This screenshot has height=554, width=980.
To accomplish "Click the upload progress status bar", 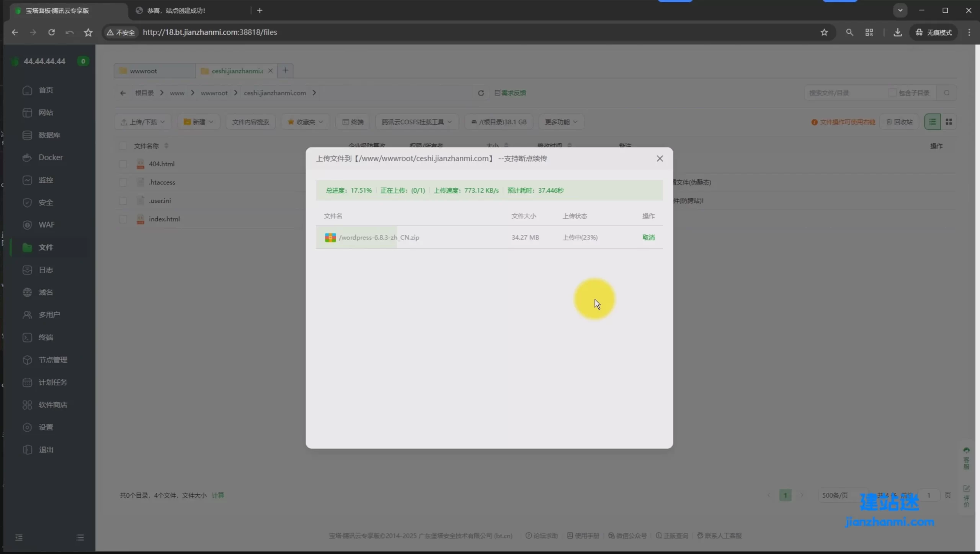I will pyautogui.click(x=489, y=190).
